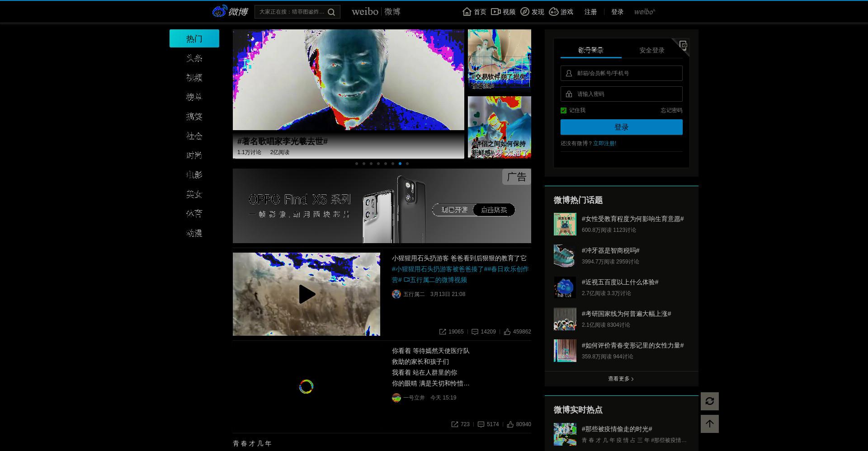Image resolution: width=868 pixels, height=451 pixels.
Task: Click 立即注册 link
Action: 604,143
